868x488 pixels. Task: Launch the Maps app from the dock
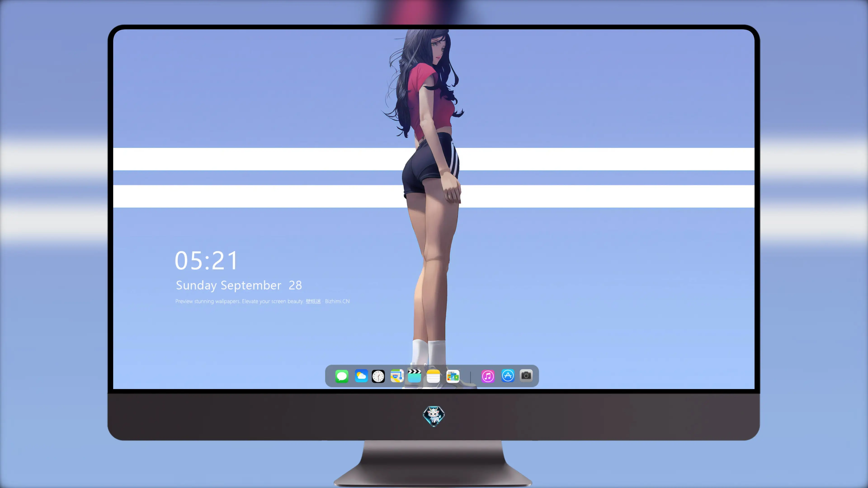point(397,376)
